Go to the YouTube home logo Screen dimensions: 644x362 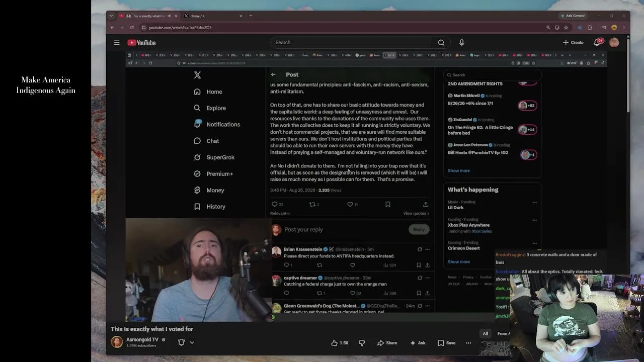(x=141, y=43)
